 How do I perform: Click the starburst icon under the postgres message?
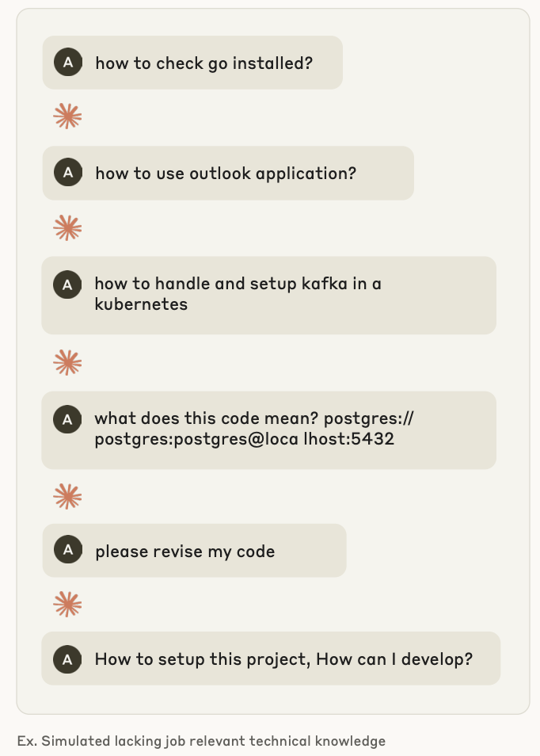[x=67, y=496]
